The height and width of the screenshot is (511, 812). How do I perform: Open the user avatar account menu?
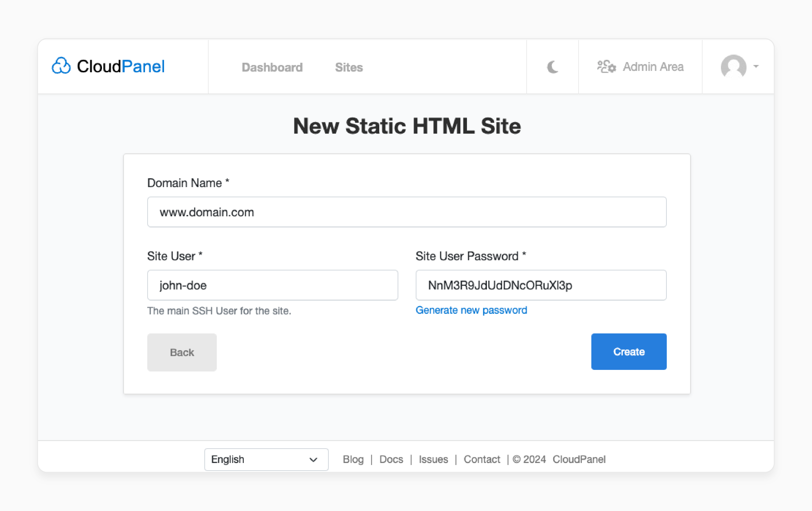739,67
